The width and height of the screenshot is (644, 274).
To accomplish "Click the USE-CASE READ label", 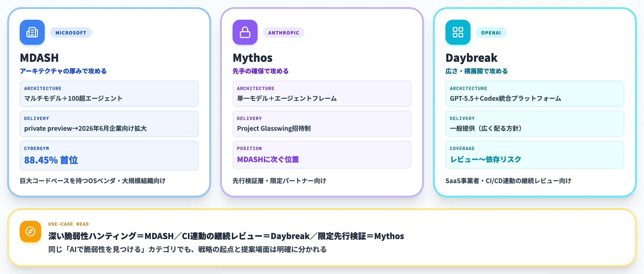I will point(68,224).
